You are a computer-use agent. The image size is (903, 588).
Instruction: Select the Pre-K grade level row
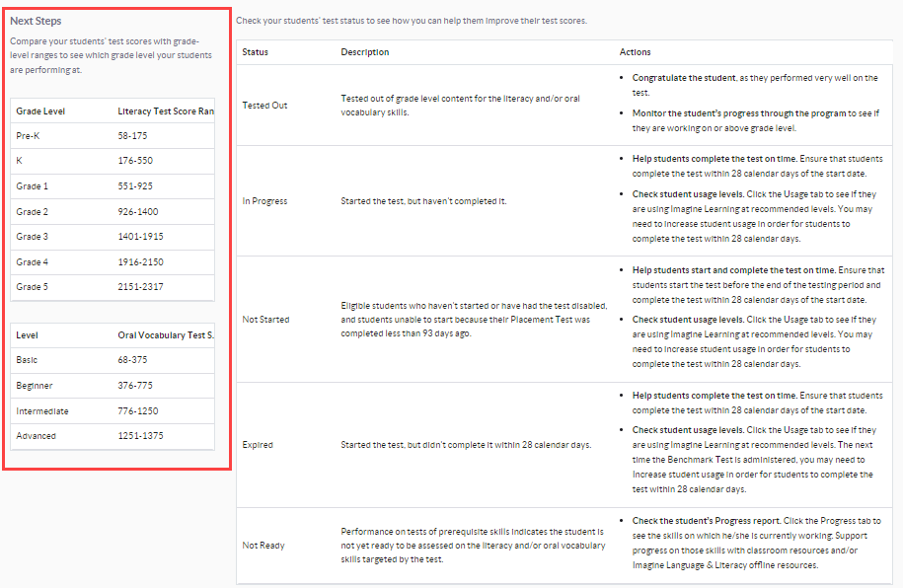29,136
